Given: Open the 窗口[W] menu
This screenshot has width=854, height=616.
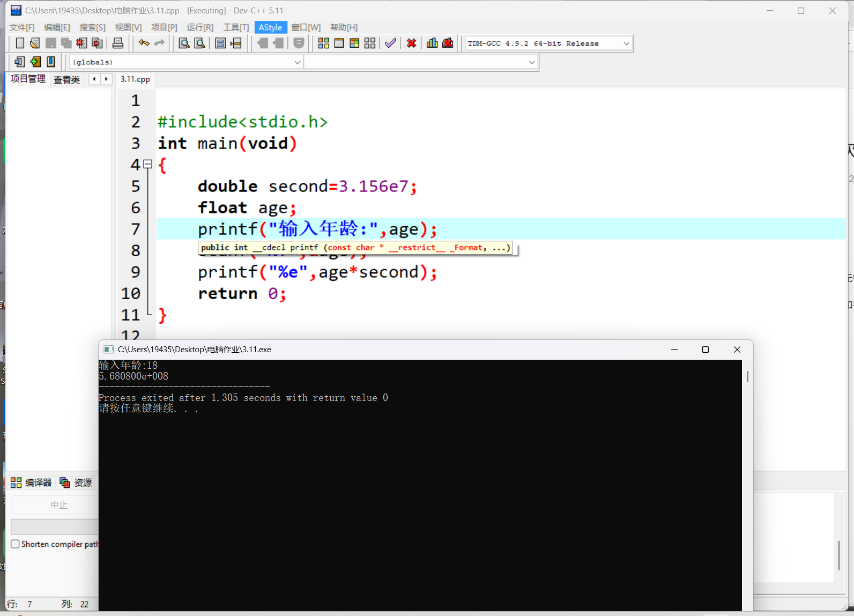Looking at the screenshot, I should pyautogui.click(x=306, y=27).
